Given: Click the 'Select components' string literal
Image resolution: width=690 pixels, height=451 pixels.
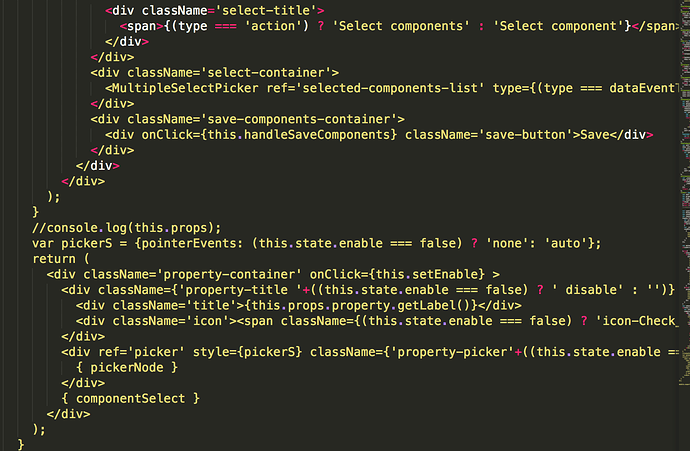Looking at the screenshot, I should click(x=401, y=26).
